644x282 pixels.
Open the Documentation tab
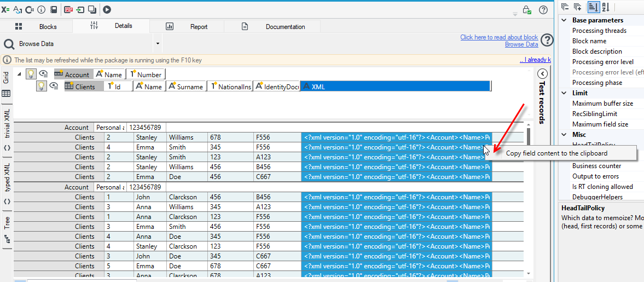coord(273,27)
